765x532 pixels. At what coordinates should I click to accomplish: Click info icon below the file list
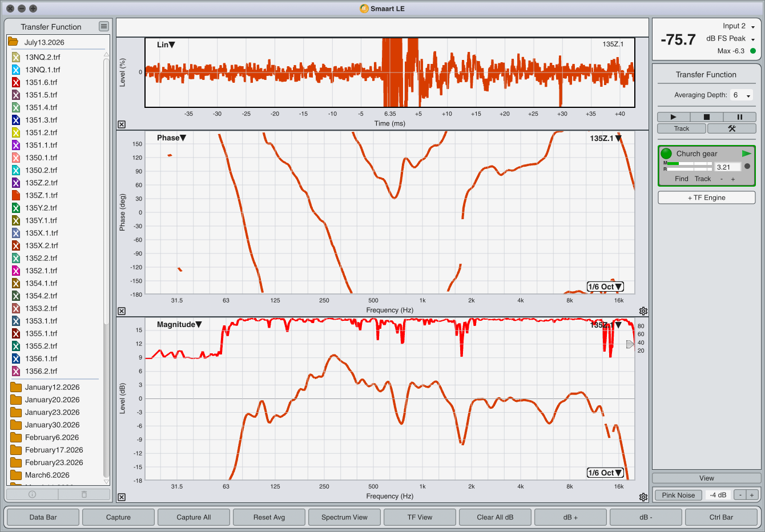pos(32,494)
